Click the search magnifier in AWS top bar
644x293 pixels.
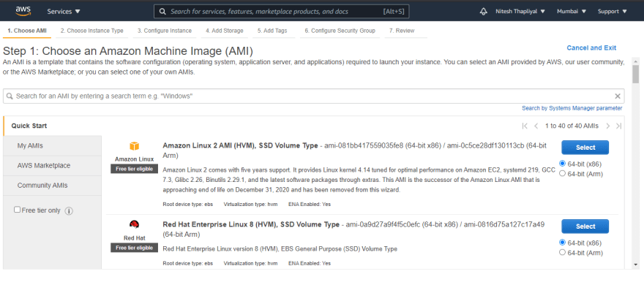162,12
